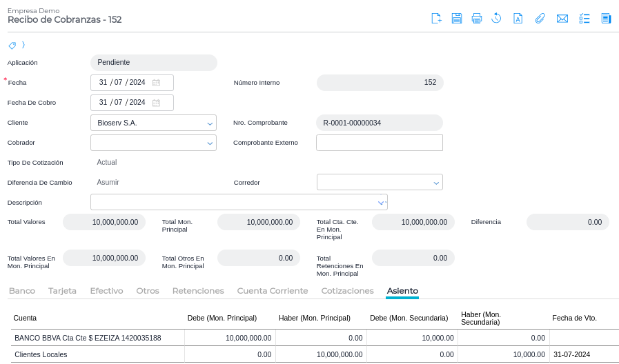Open the Retenciones tab
The image size is (619, 364).
198,291
